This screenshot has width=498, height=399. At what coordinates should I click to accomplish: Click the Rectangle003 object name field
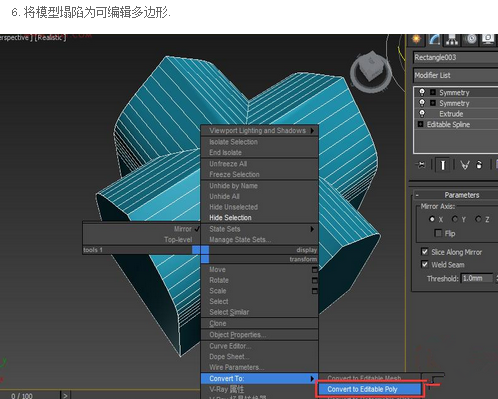[x=456, y=57]
